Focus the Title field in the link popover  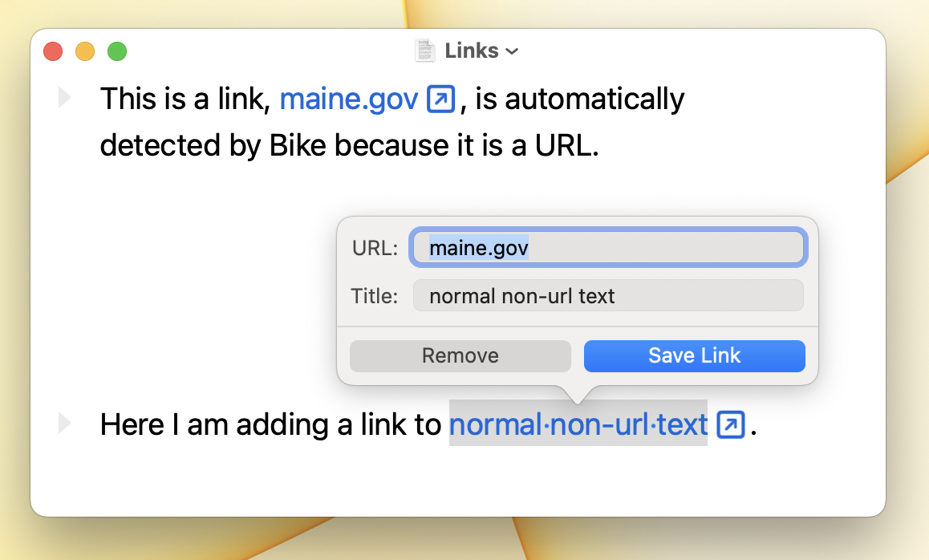pyautogui.click(x=608, y=296)
